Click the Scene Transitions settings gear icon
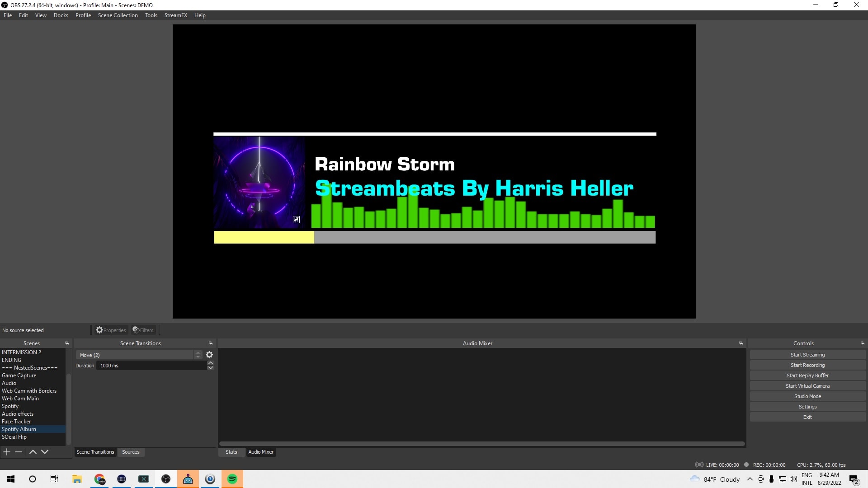 [x=209, y=355]
